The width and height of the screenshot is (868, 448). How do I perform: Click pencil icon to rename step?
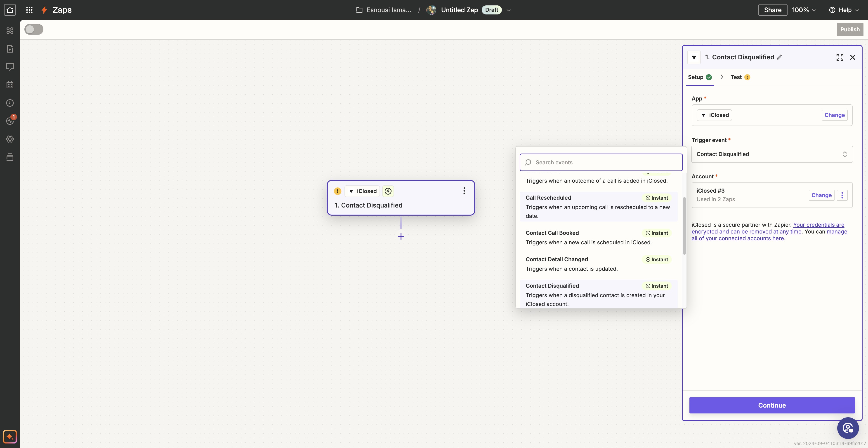pyautogui.click(x=779, y=57)
